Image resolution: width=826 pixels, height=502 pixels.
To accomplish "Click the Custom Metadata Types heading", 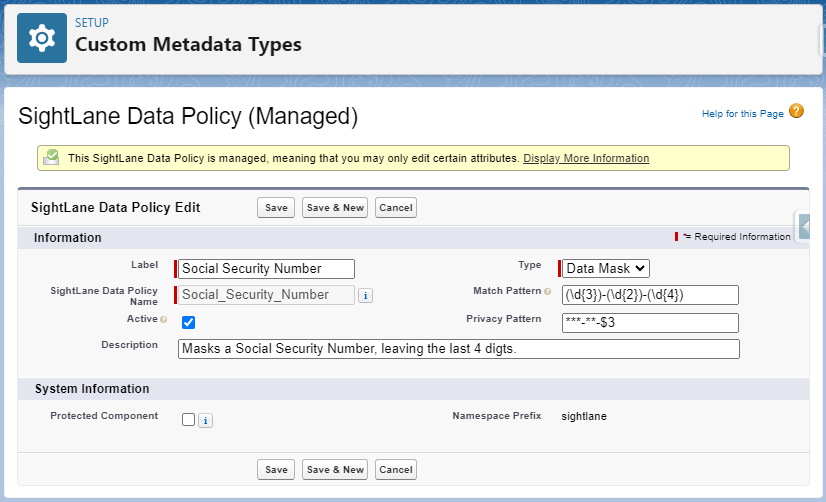I will [188, 44].
